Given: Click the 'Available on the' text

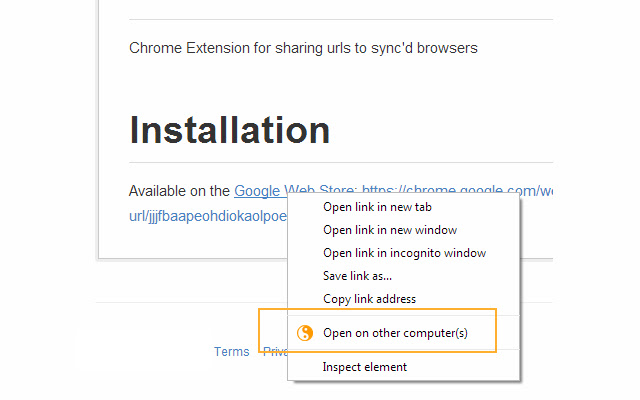Looking at the screenshot, I should pyautogui.click(x=180, y=191).
